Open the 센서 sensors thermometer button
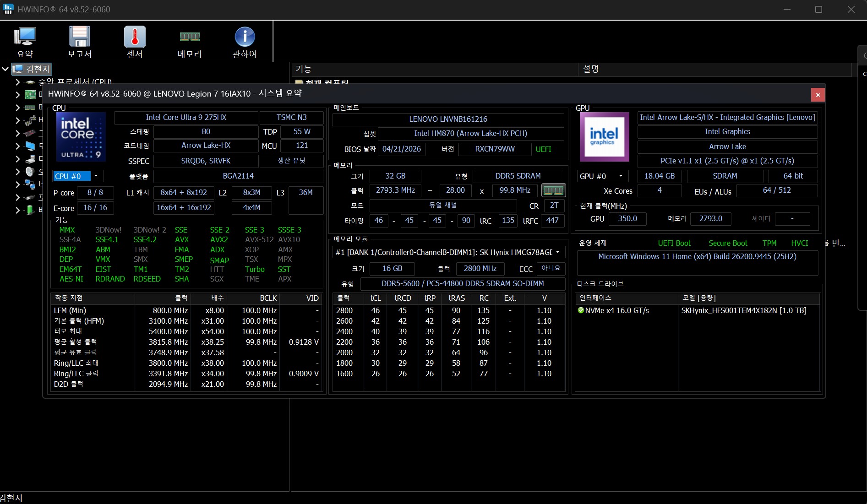Image resolution: width=867 pixels, height=504 pixels. click(135, 42)
